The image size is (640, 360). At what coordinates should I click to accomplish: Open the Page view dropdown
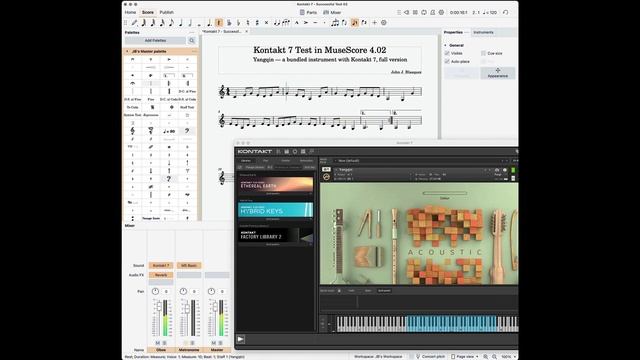pos(464,356)
